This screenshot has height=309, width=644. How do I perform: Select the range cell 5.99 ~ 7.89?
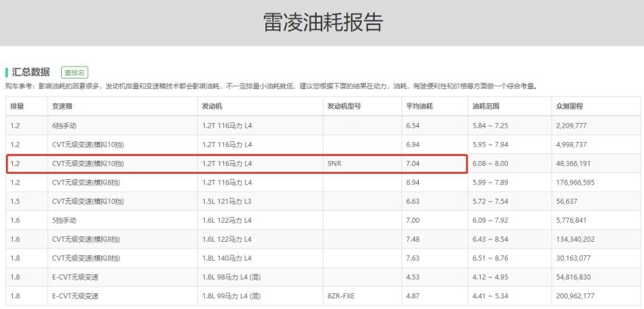pos(491,182)
